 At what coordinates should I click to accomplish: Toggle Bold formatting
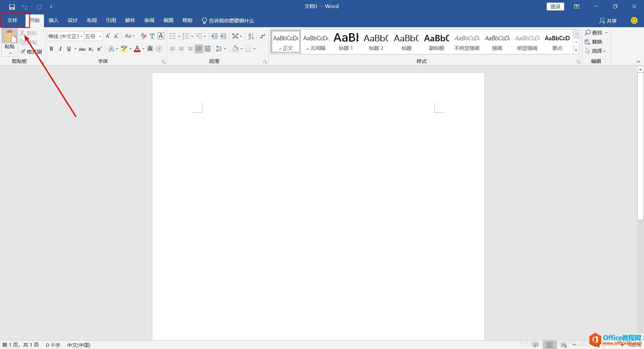click(x=51, y=49)
